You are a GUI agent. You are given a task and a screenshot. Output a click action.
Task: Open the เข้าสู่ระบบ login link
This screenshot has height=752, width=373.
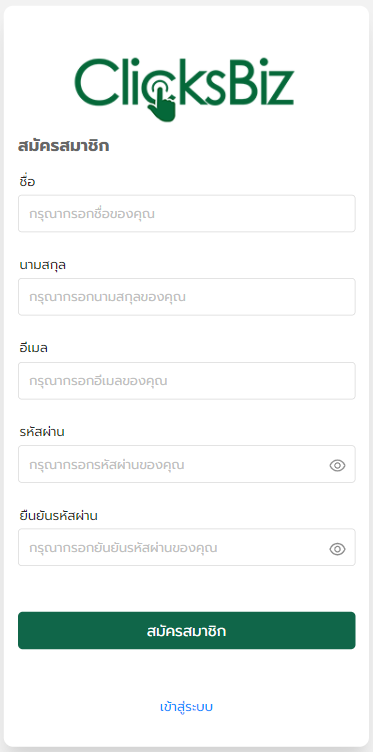[x=186, y=707]
